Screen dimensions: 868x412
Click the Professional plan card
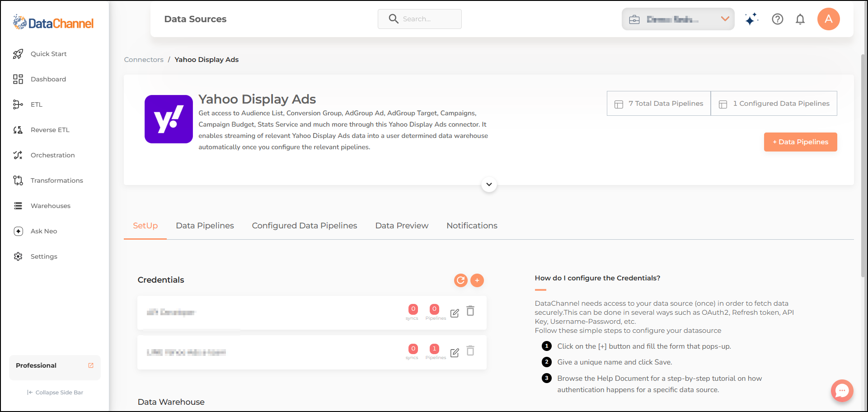(55, 367)
